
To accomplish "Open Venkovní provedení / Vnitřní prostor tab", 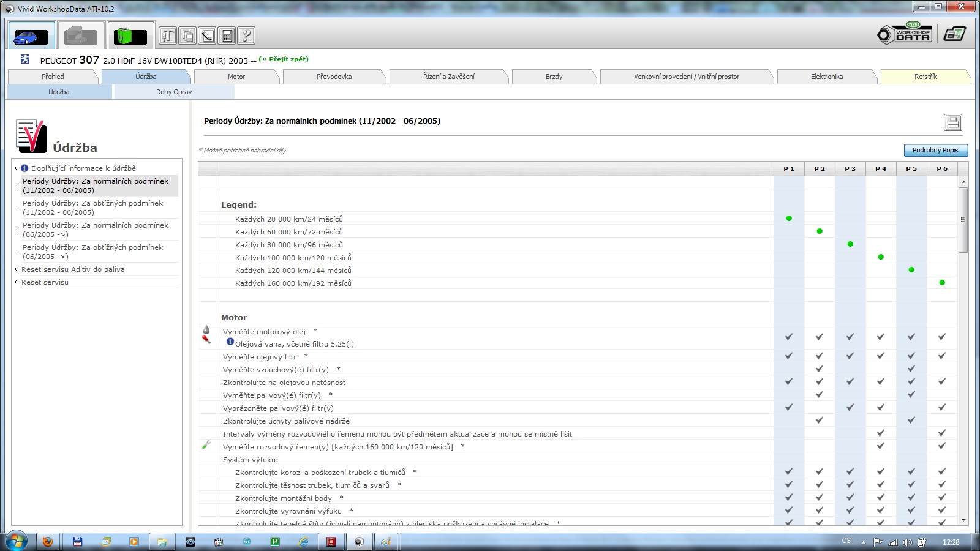I will (x=687, y=77).
